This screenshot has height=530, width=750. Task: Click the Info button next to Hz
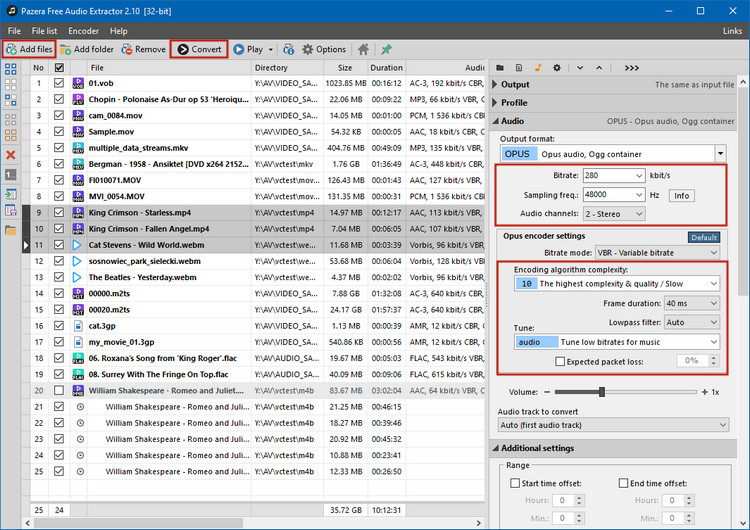(x=682, y=196)
